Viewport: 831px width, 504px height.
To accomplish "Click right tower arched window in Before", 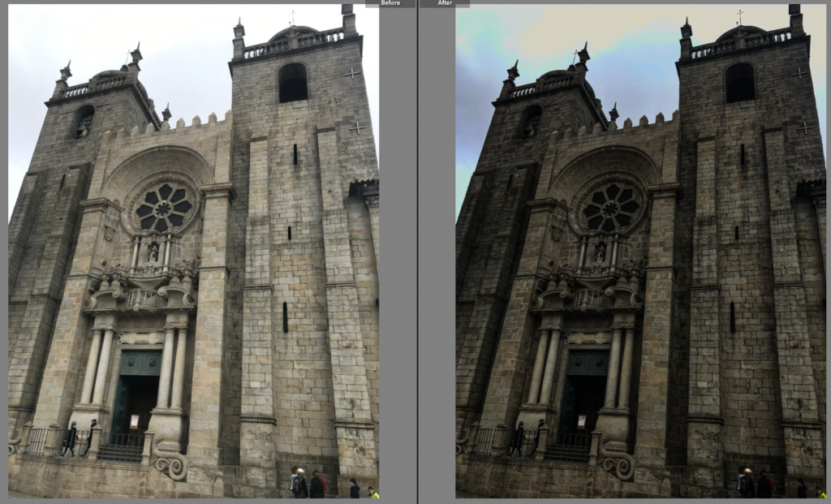I will tap(293, 83).
